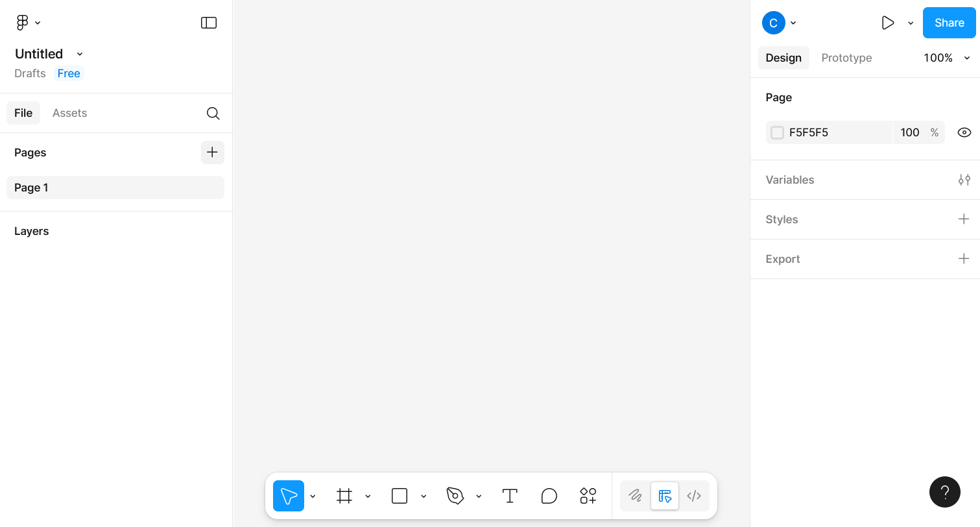Viewport: 980px width, 527px height.
Task: Click the Share button
Action: pyautogui.click(x=949, y=22)
